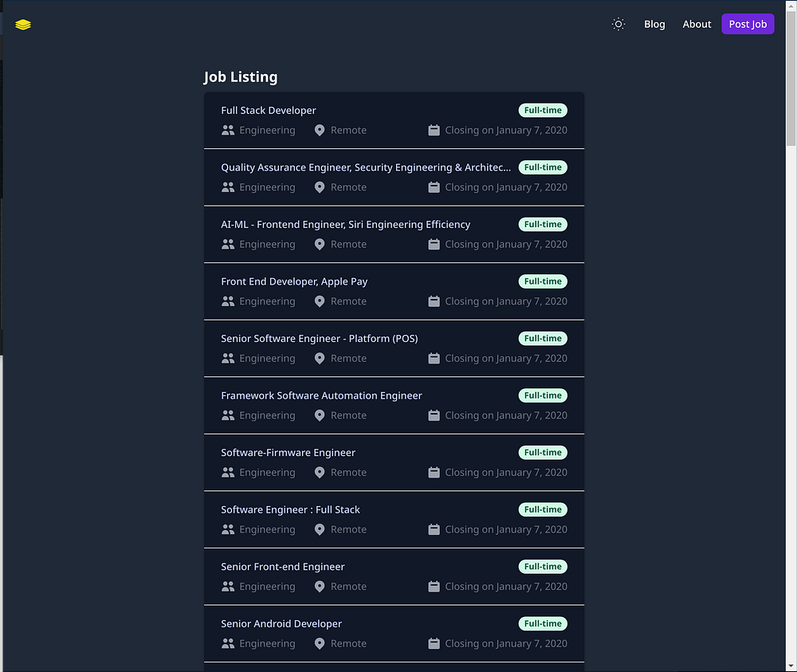Click the calendar icon on the Framework Software Automation row
The image size is (797, 672).
(x=434, y=415)
